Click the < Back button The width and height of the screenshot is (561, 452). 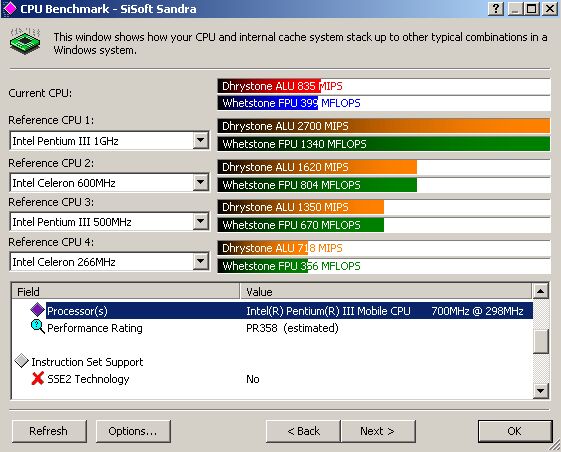(x=303, y=431)
